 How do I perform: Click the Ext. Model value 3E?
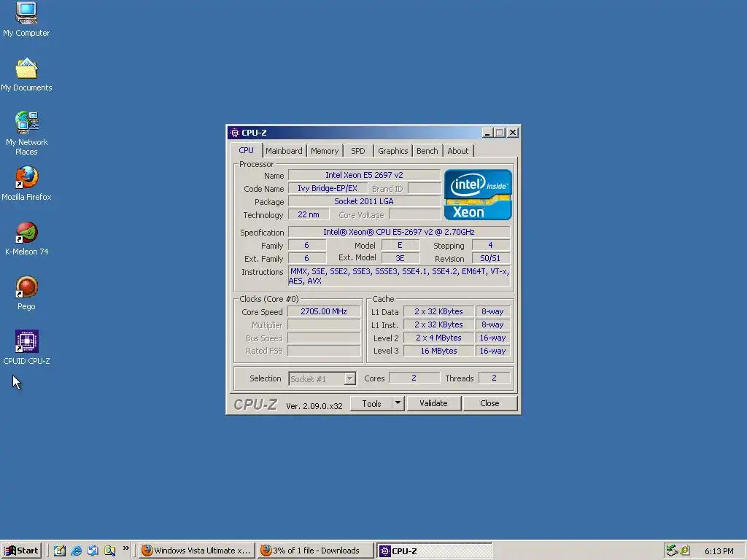coord(400,258)
